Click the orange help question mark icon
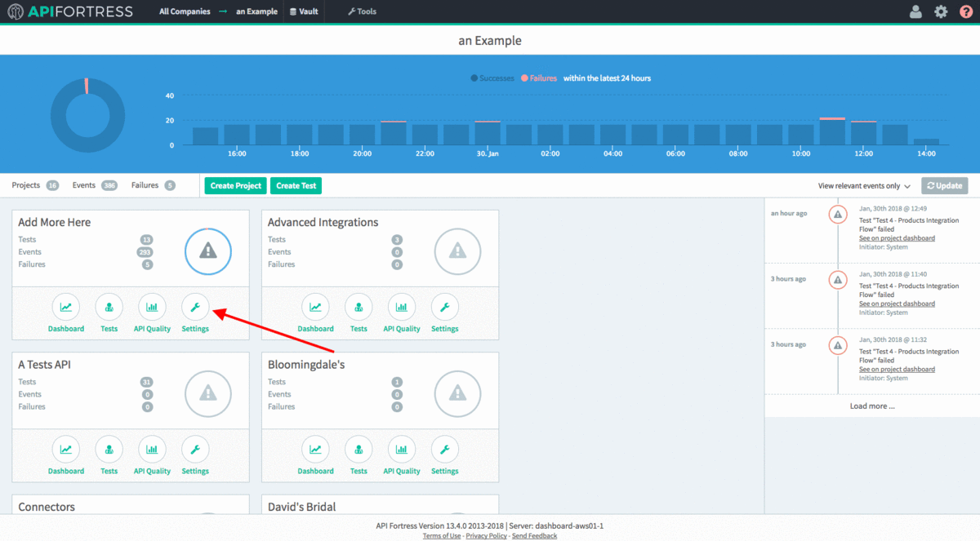This screenshot has width=980, height=541. point(965,11)
